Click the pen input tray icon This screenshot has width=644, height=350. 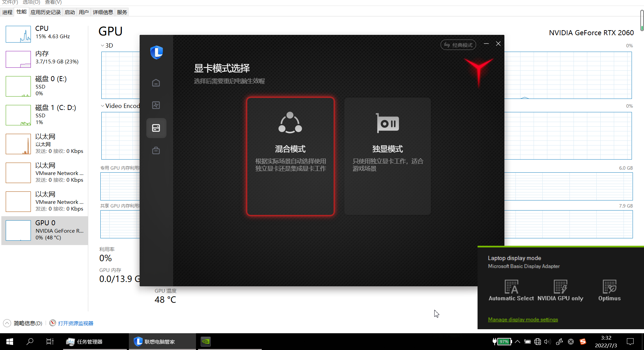click(559, 342)
